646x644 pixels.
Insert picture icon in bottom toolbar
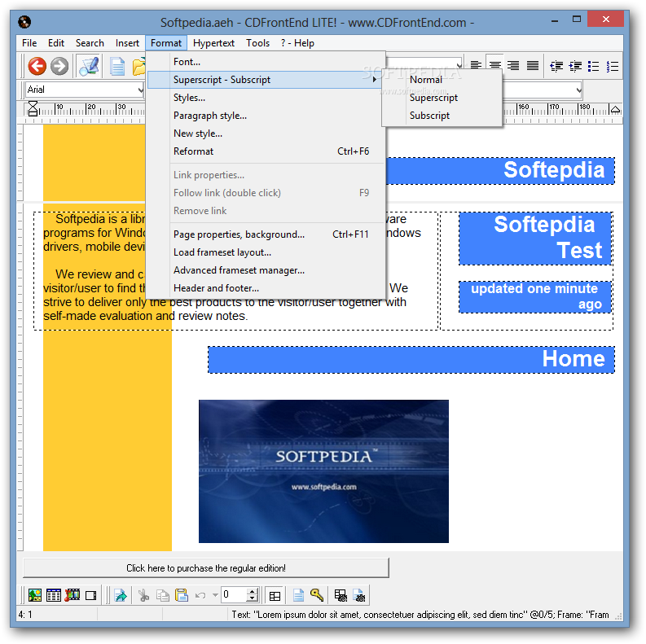[x=34, y=595]
